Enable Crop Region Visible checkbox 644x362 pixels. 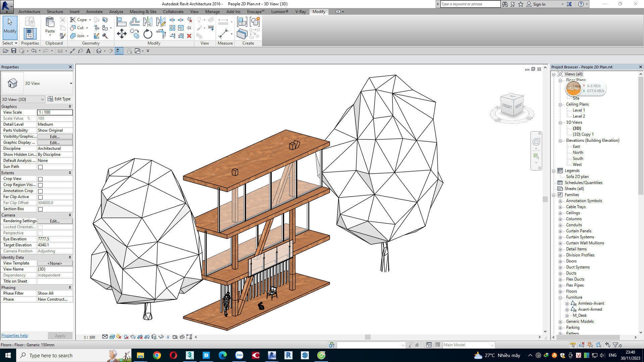(40, 185)
